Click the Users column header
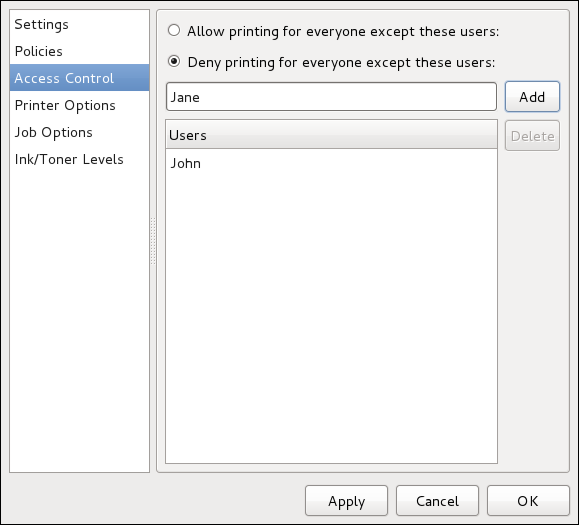Image resolution: width=579 pixels, height=525 pixels. click(x=331, y=135)
